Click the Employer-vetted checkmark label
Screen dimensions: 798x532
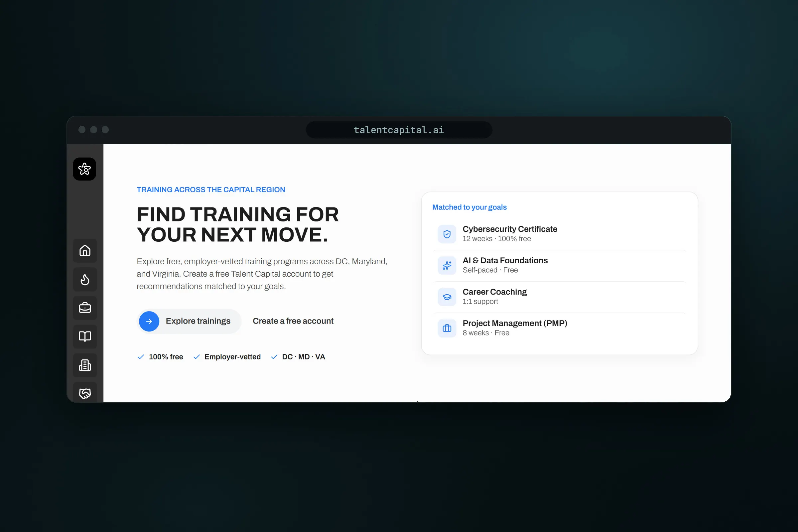point(227,357)
